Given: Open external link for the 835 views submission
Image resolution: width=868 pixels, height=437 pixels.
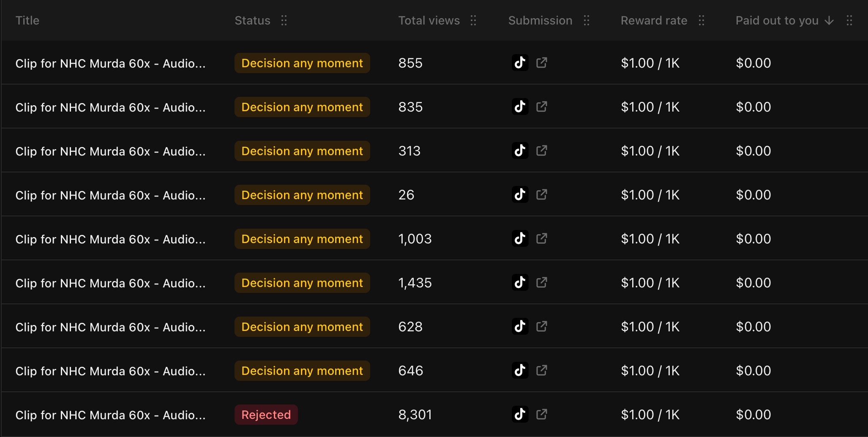Looking at the screenshot, I should click(x=542, y=107).
